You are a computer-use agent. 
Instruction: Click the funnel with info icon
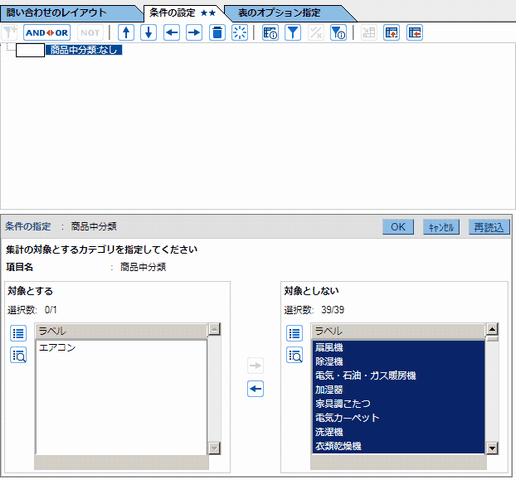(x=338, y=33)
